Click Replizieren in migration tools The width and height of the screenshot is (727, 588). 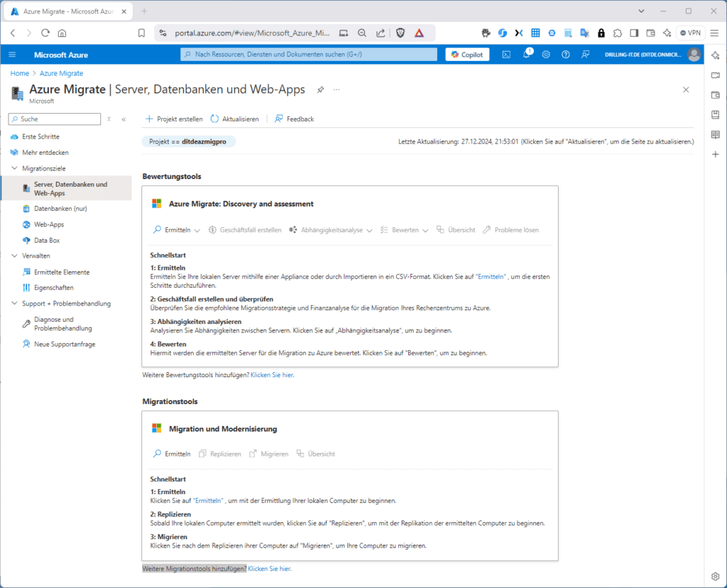[x=220, y=454]
